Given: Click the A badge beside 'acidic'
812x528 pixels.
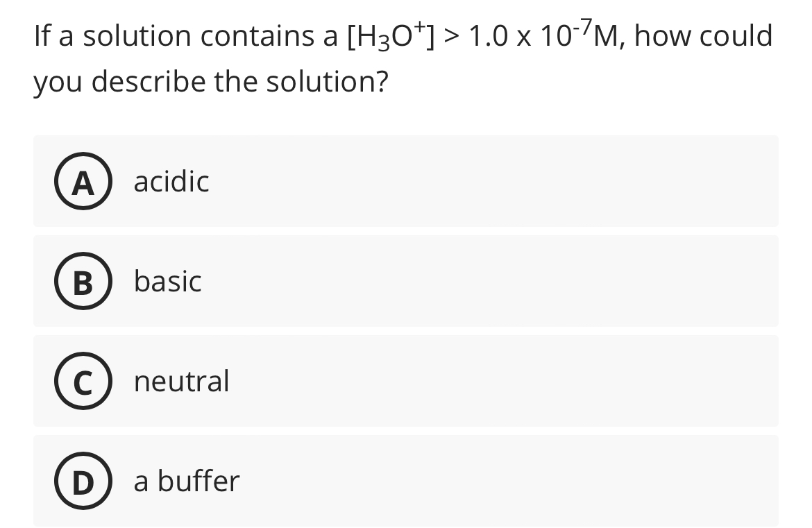Looking at the screenshot, I should [83, 182].
